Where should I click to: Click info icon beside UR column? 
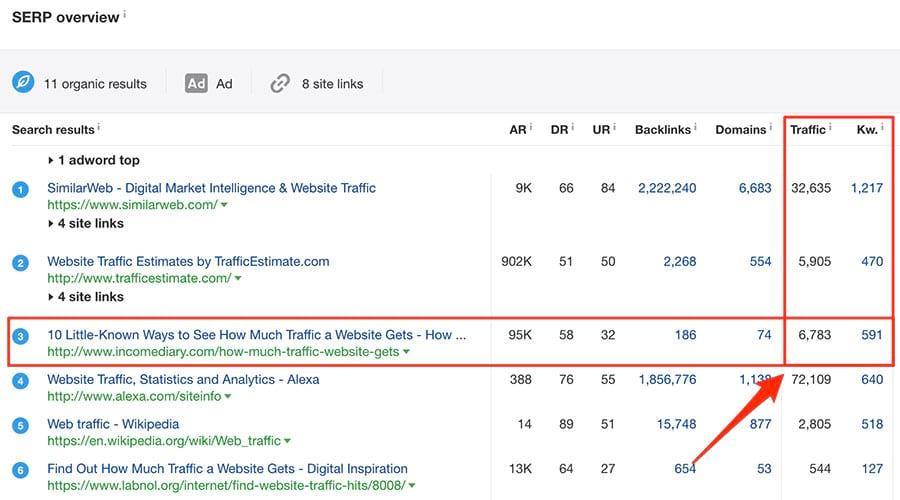coord(615,127)
